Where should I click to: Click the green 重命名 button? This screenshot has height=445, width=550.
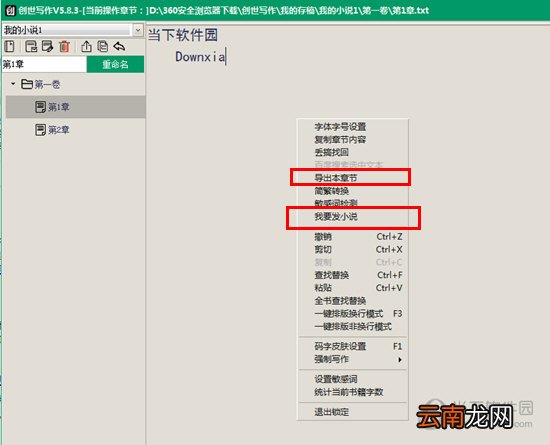click(x=115, y=65)
